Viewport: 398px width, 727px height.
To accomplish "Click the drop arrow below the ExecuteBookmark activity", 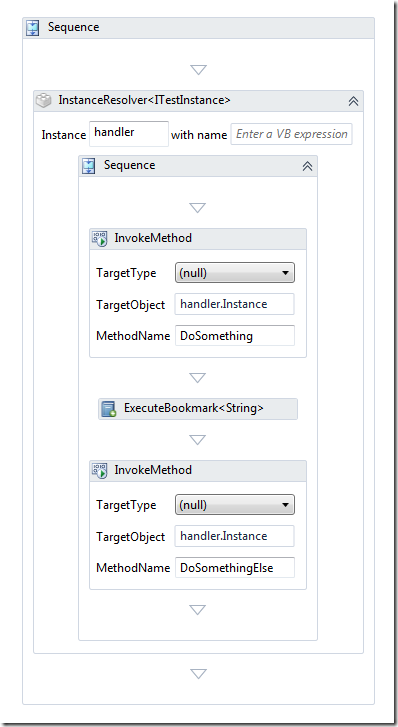I will [x=198, y=440].
